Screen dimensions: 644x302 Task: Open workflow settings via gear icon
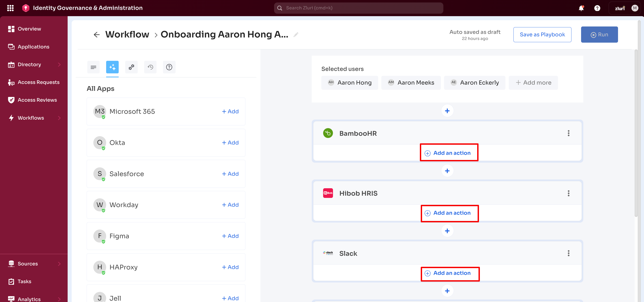(131, 67)
